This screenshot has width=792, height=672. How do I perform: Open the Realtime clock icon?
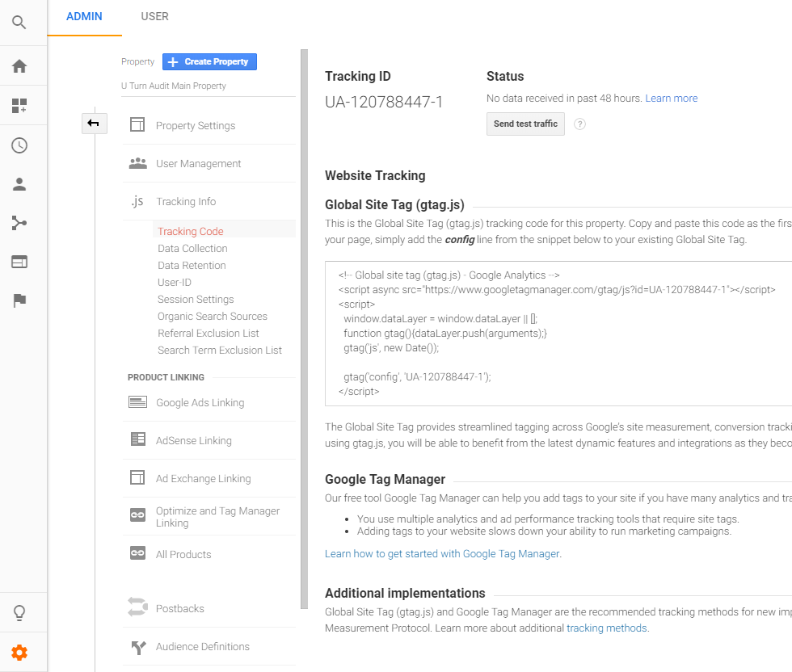pos(19,145)
